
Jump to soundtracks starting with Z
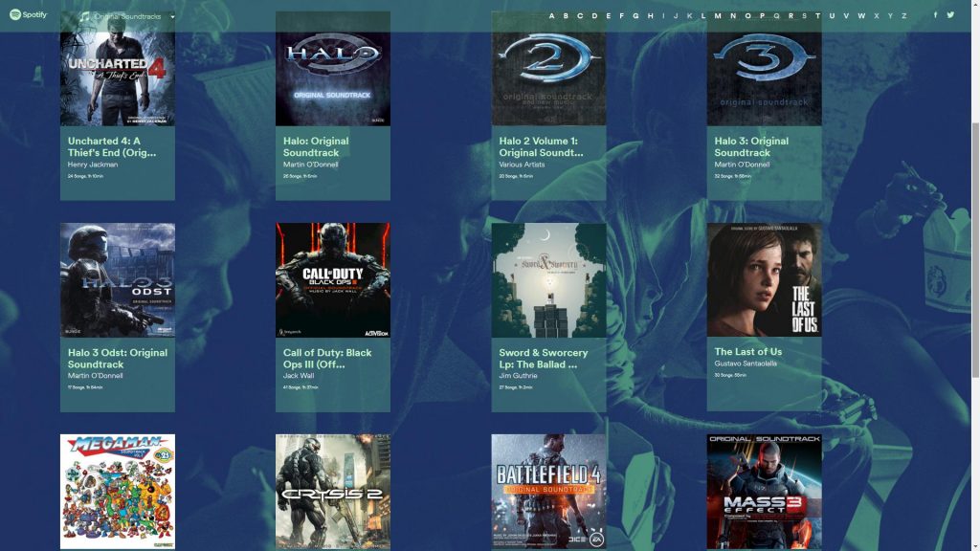tap(904, 15)
